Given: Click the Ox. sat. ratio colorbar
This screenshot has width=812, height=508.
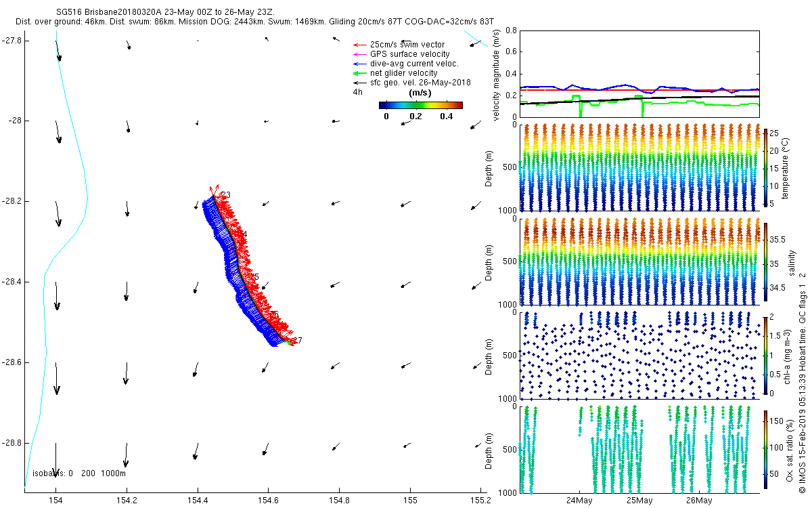Looking at the screenshot, I should (x=765, y=448).
